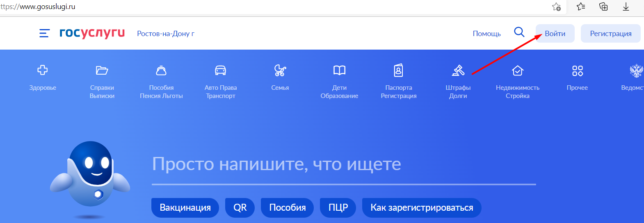Change location Ростов-на-Дону г
This screenshot has height=223, width=644.
tap(166, 34)
